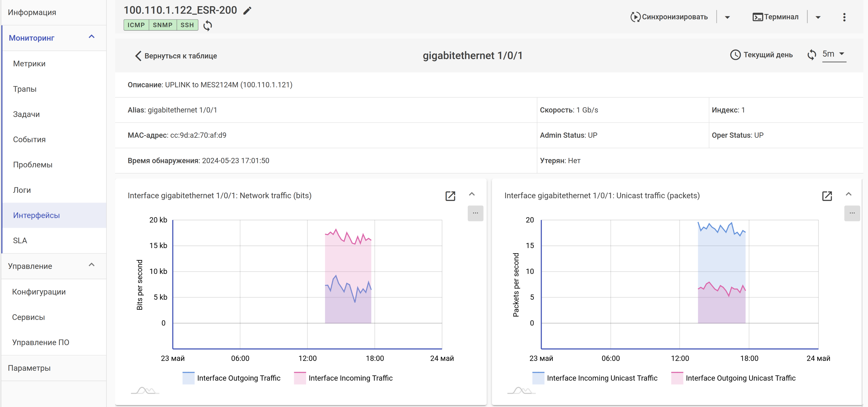Click the three-dot vertical menu icon
Screen dimensions: 868x407
pyautogui.click(x=844, y=17)
